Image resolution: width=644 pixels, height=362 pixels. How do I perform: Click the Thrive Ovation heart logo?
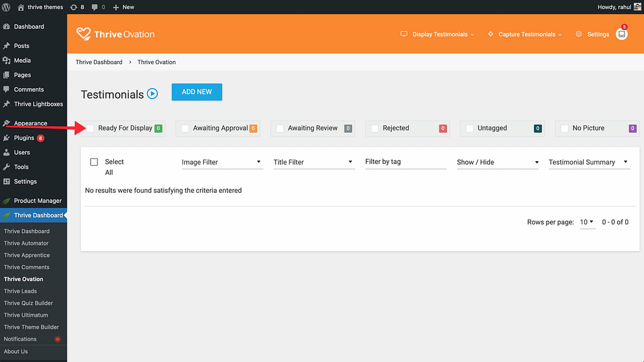coord(83,34)
